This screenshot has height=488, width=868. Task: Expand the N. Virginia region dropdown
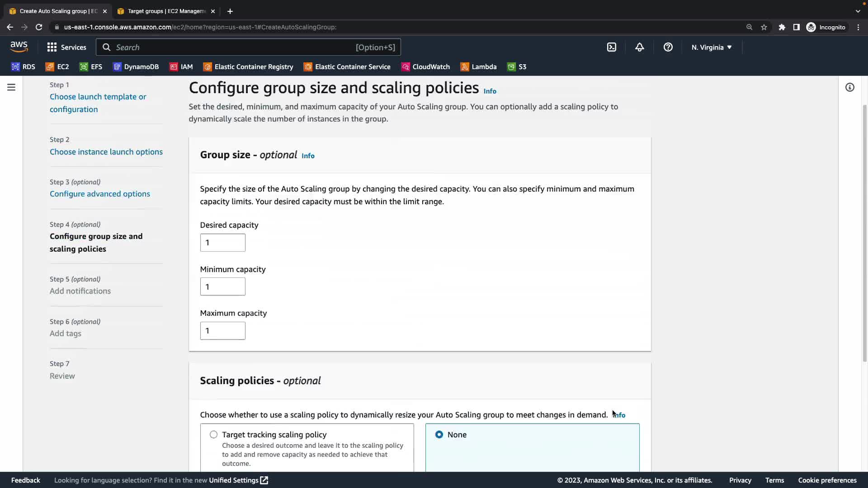(711, 47)
